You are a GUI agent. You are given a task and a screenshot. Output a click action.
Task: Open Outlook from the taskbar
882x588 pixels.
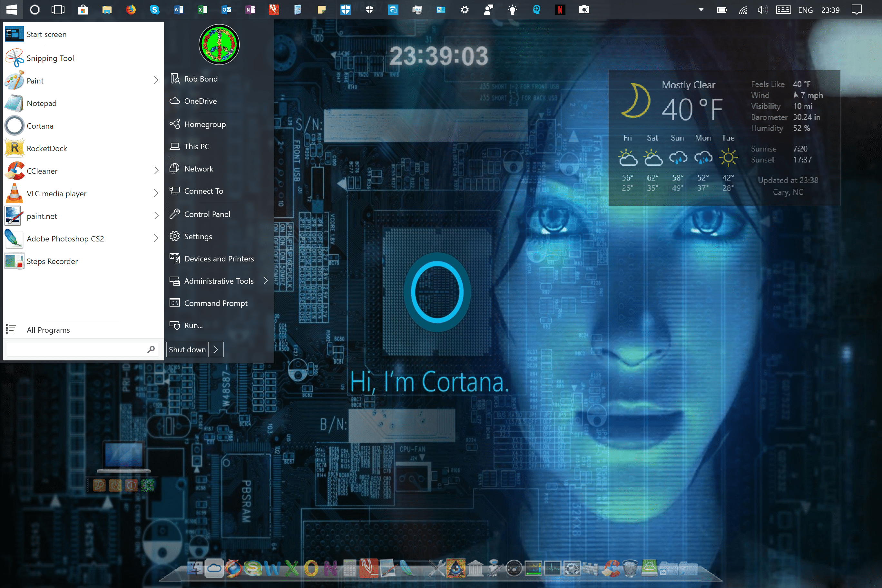226,10
